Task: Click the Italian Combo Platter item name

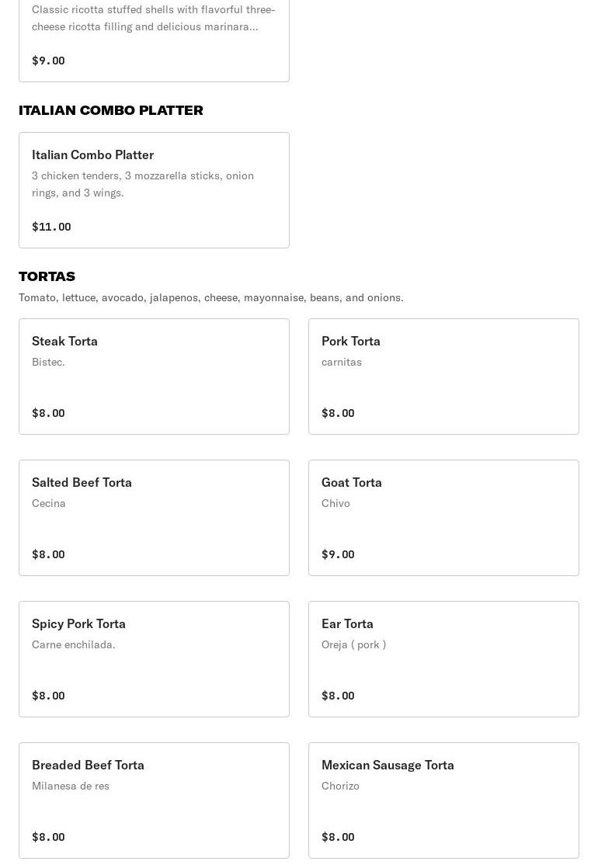Action: tap(92, 155)
